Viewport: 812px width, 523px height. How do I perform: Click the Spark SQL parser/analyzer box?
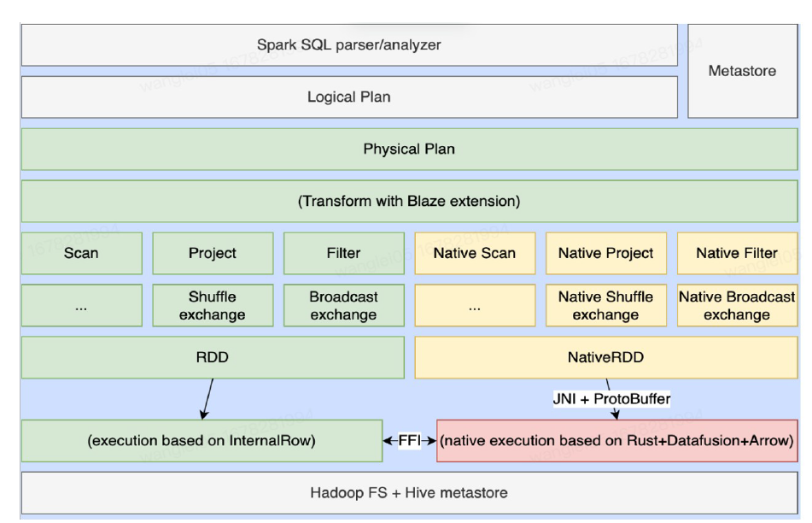(349, 45)
